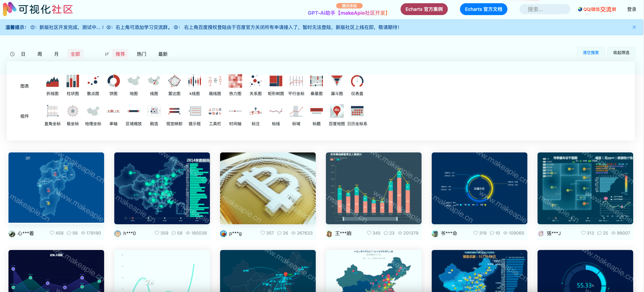The height and width of the screenshot is (292, 644).
Task: Choose the 仪表盘 gauge icon
Action: pyautogui.click(x=357, y=81)
